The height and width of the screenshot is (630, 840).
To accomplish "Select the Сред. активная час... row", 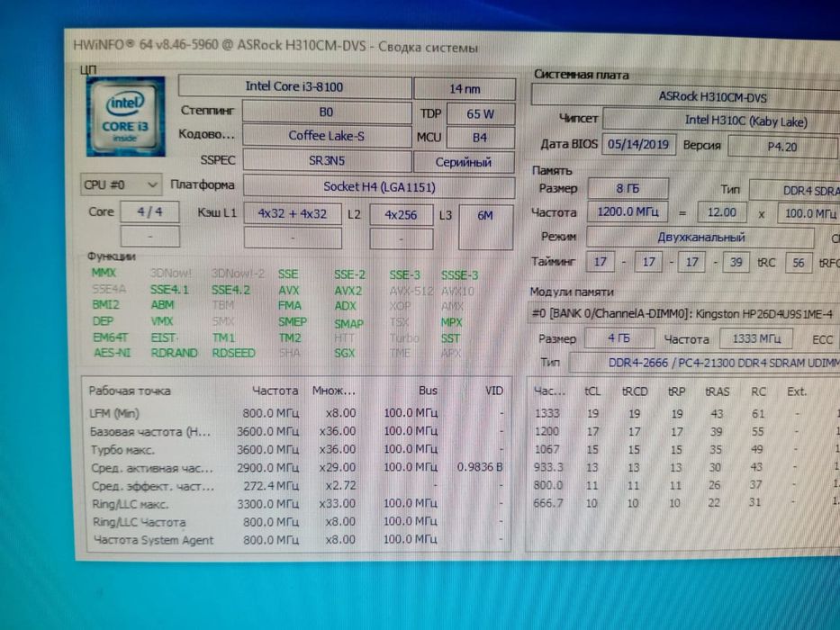I will point(296,468).
